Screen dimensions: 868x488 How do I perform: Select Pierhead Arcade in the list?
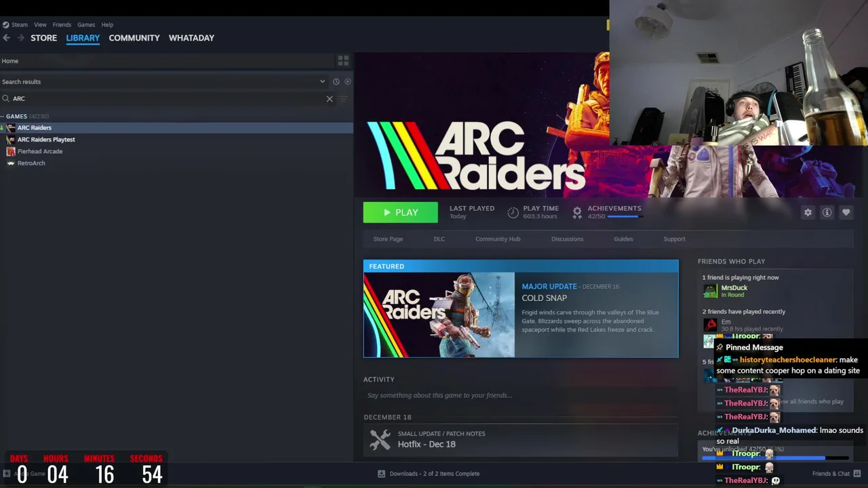pos(176,151)
